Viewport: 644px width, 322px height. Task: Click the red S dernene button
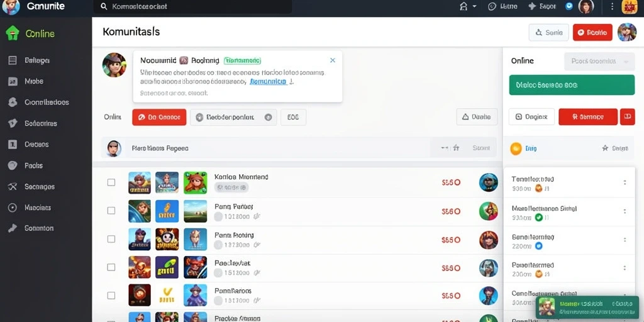click(588, 116)
